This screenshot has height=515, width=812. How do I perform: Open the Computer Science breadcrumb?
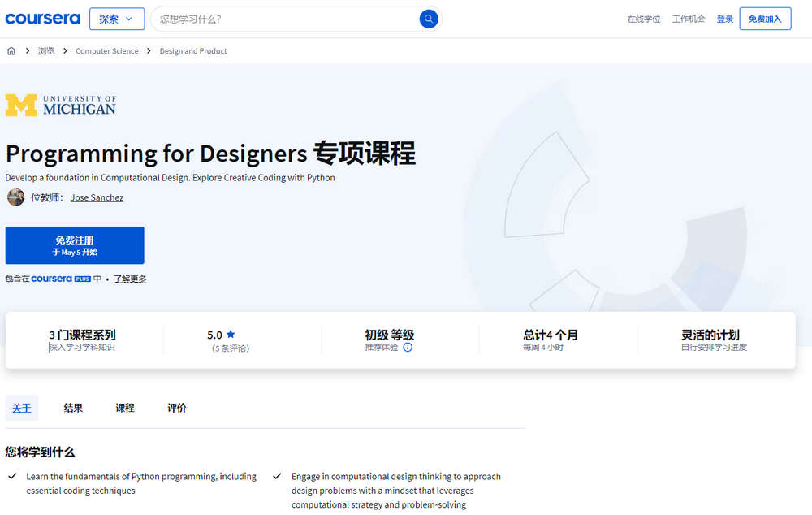coord(106,51)
